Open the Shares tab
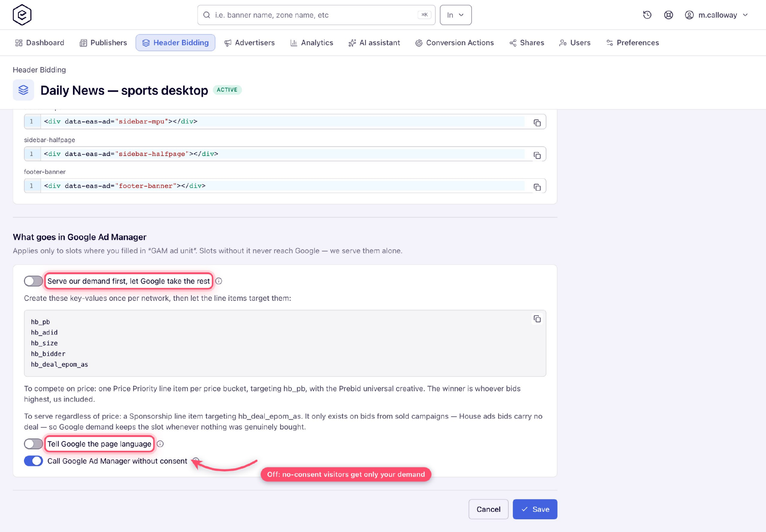Viewport: 766px width, 532px height. [x=527, y=43]
